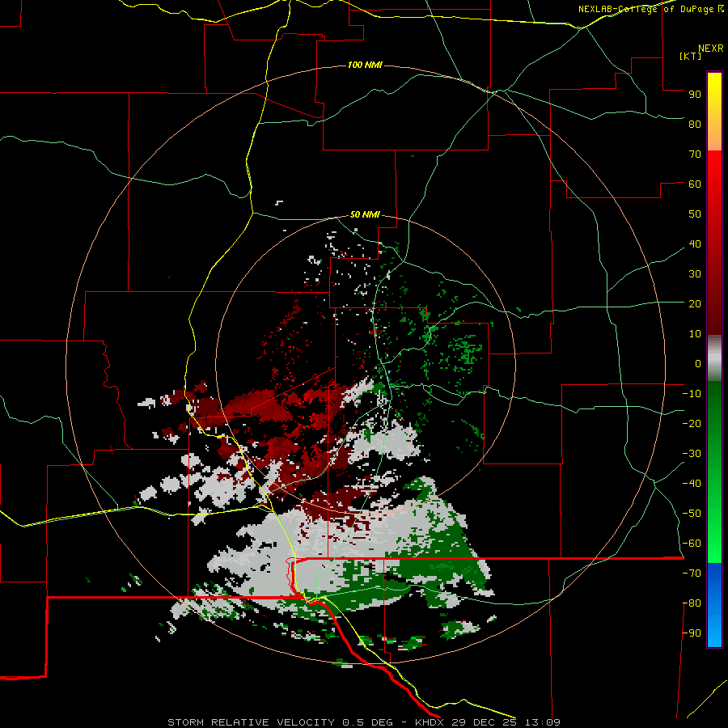Click the 50 value on the velocity scale

click(x=695, y=214)
